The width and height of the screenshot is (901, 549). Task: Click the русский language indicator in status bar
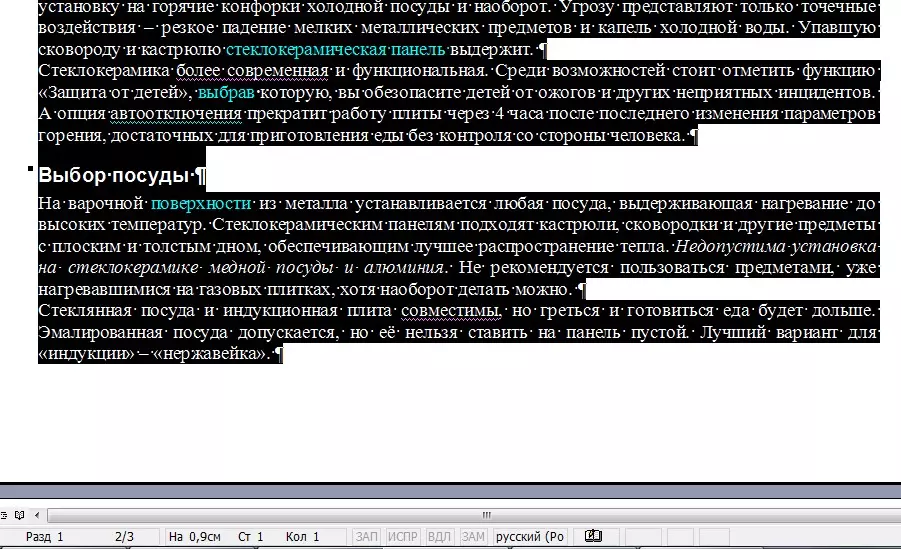(x=530, y=536)
